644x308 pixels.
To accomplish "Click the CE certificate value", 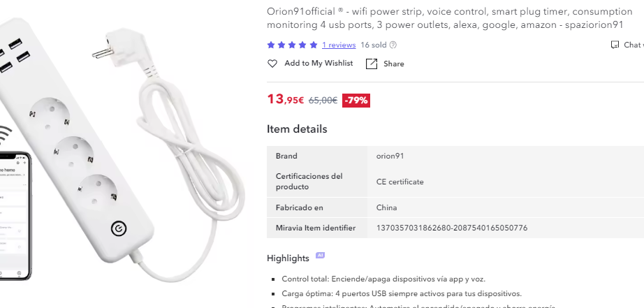I will coord(400,182).
